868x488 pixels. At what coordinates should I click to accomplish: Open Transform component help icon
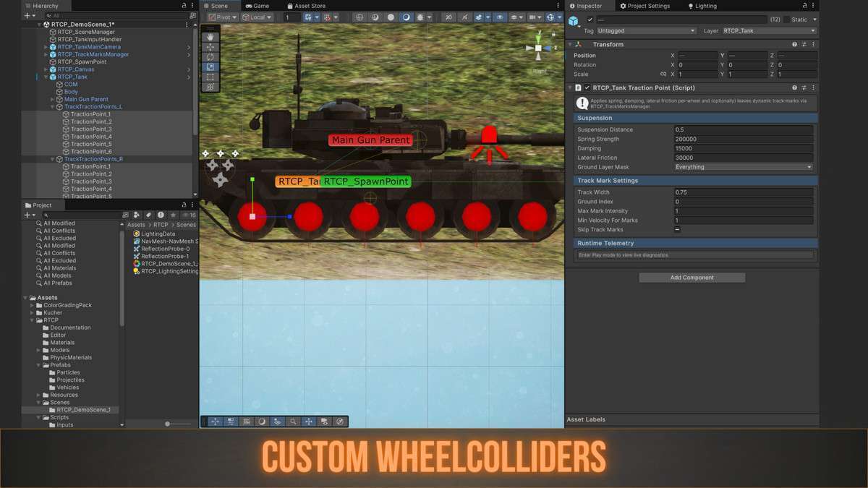tap(794, 44)
